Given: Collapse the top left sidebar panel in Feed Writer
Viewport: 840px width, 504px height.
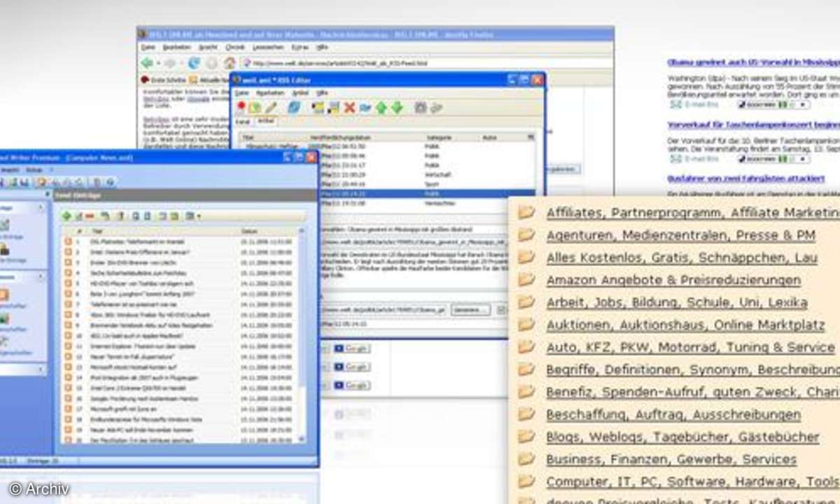Looking at the screenshot, I should (x=42, y=208).
